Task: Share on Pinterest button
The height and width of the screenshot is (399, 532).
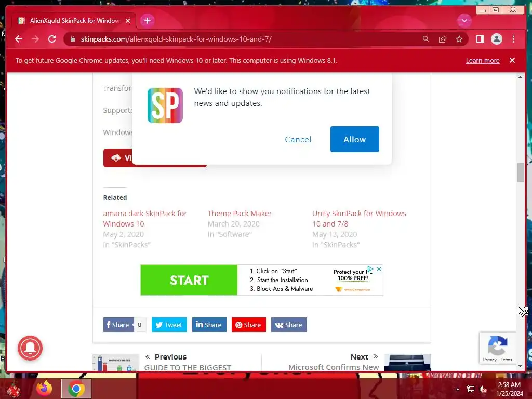Action: click(x=249, y=325)
